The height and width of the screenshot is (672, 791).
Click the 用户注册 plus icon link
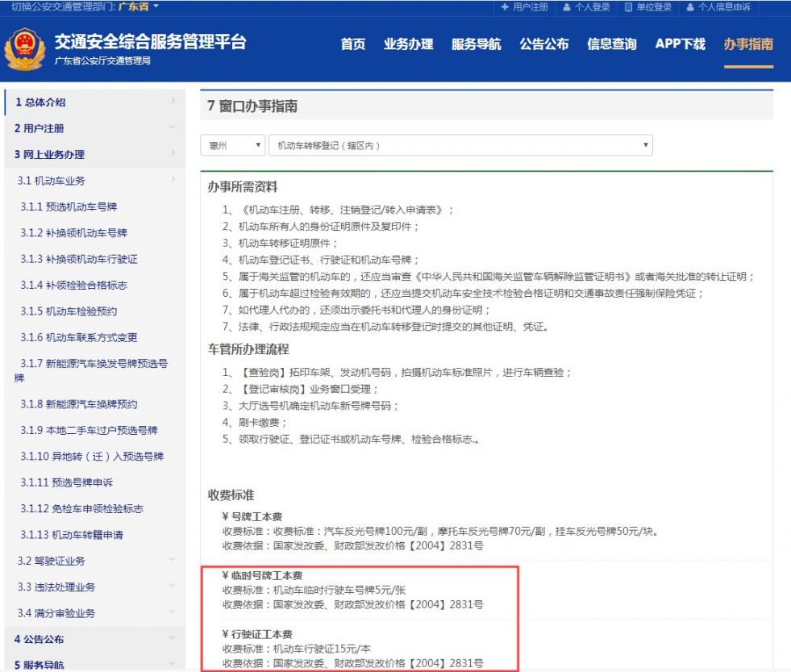[x=525, y=7]
